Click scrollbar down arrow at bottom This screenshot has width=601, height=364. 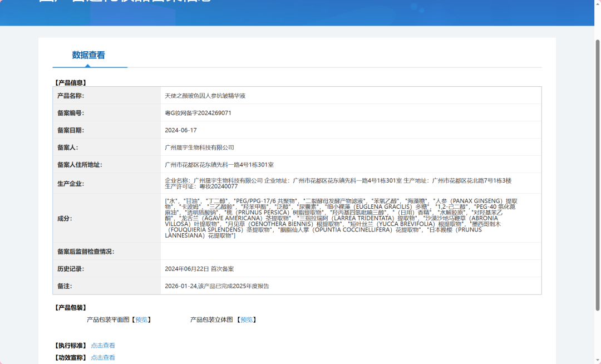click(598, 361)
